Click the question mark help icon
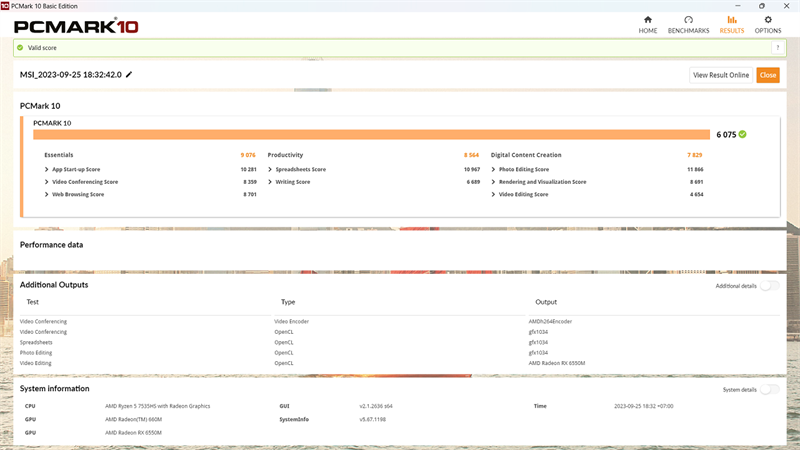This screenshot has width=800, height=450. (x=776, y=48)
